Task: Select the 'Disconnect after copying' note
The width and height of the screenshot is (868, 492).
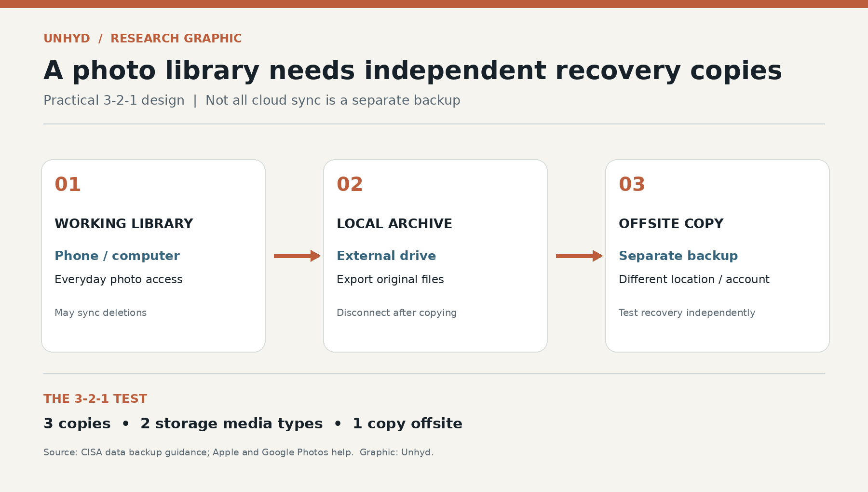Action: click(x=396, y=313)
